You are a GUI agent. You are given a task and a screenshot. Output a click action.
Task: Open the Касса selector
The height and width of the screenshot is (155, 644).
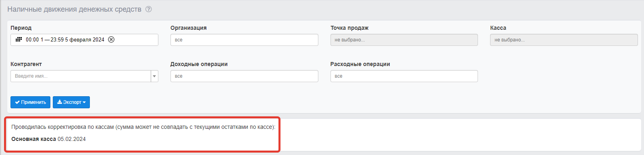564,40
